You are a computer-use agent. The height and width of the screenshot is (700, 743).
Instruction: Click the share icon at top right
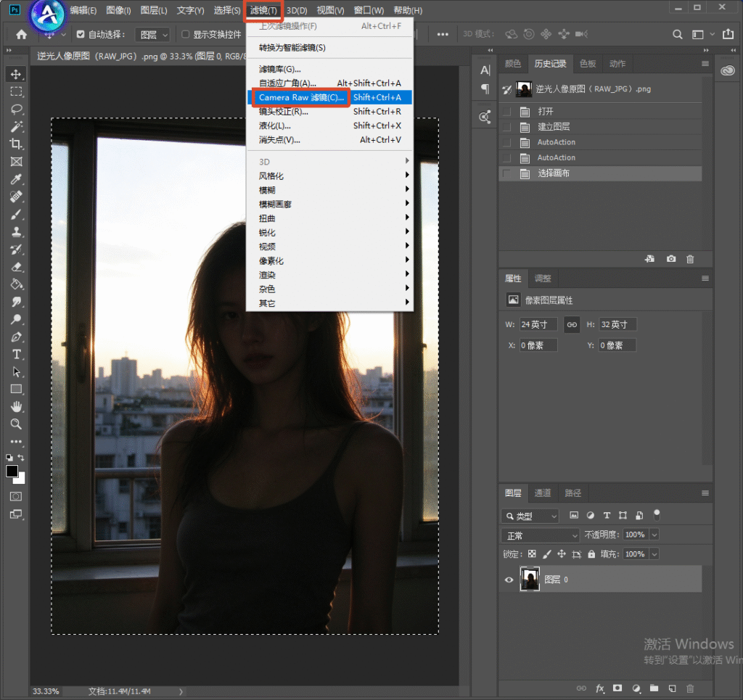(728, 34)
